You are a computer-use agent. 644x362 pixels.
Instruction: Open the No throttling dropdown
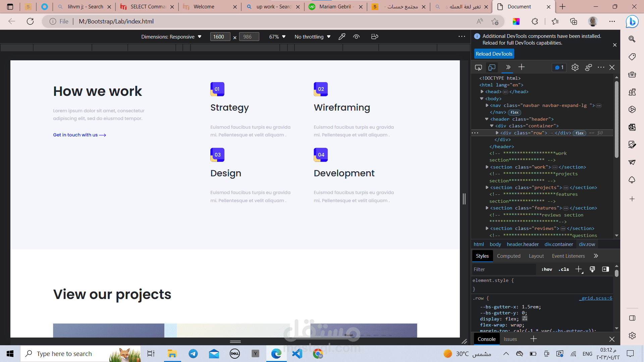pyautogui.click(x=312, y=37)
